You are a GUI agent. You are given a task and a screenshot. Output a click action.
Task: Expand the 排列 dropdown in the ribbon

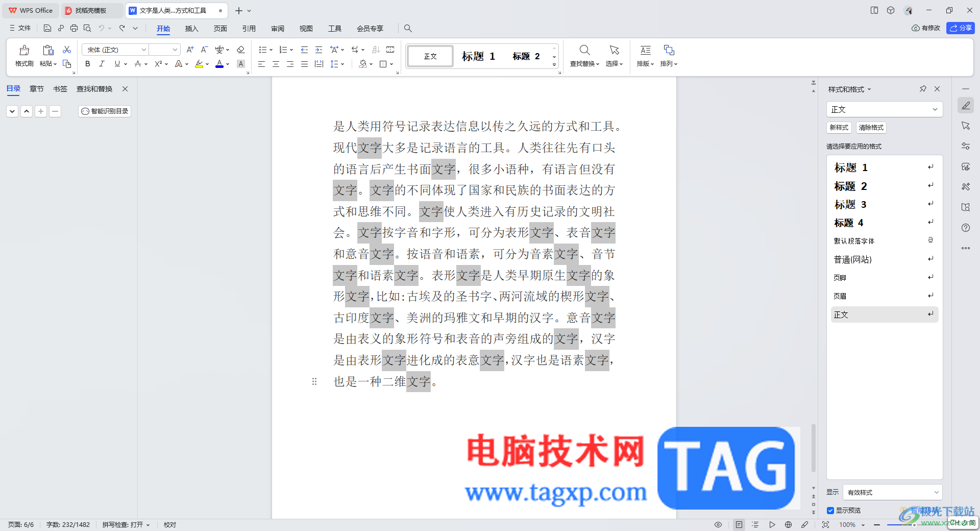tap(669, 64)
